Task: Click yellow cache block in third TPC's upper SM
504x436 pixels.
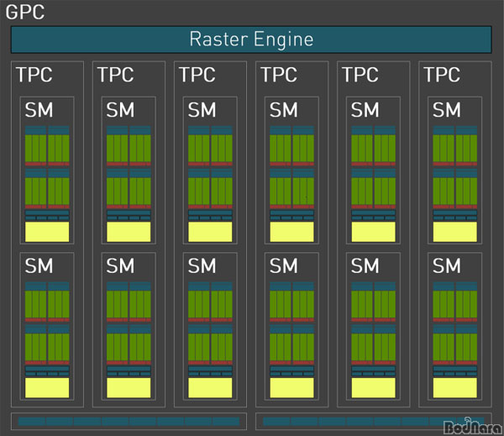Action: pyautogui.click(x=210, y=232)
